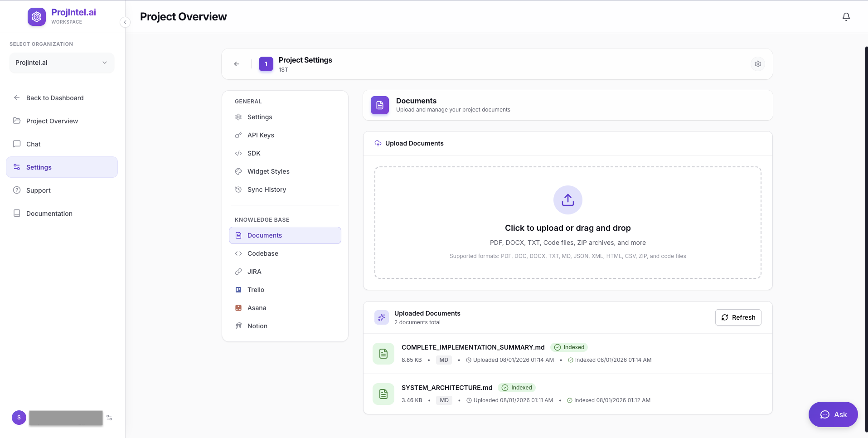
Task: Select the Codebase code icon
Action: coord(238,253)
